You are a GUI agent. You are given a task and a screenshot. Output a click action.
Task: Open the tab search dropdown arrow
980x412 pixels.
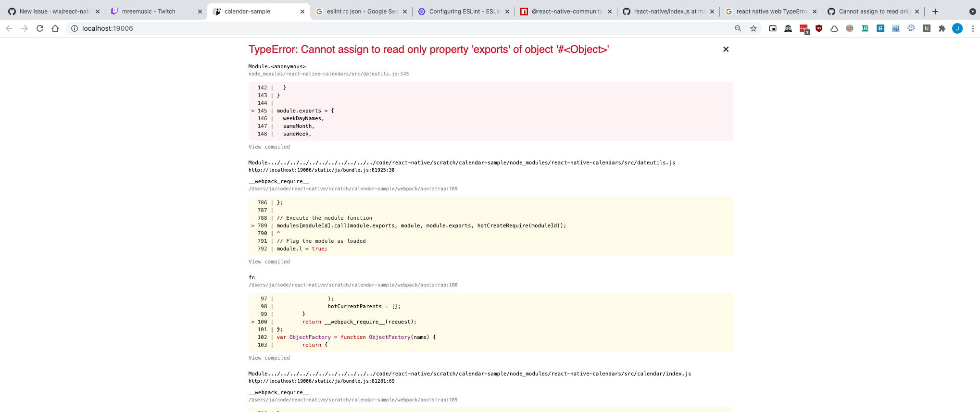[973, 12]
